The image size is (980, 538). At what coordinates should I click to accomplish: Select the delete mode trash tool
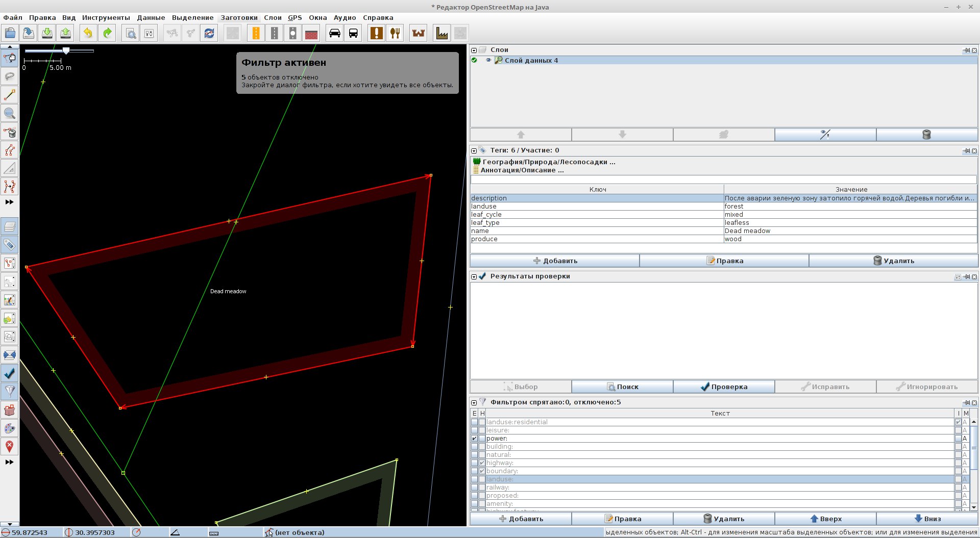pos(9,133)
